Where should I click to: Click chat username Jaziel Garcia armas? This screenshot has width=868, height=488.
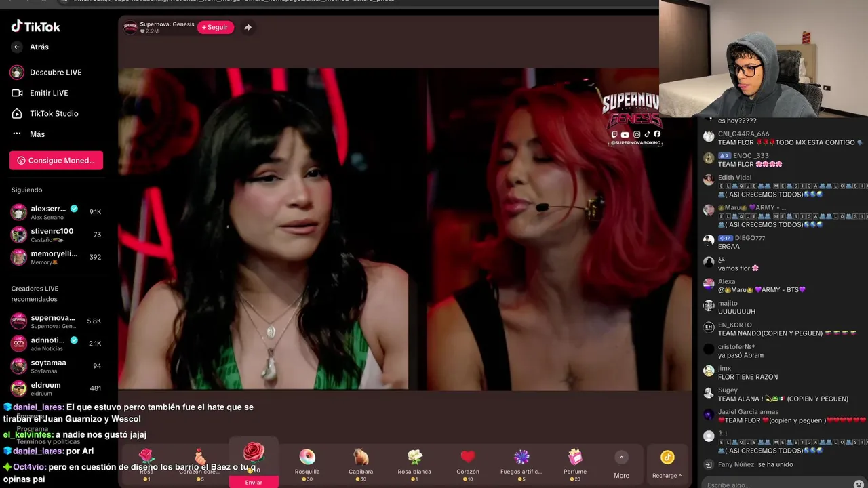(748, 412)
